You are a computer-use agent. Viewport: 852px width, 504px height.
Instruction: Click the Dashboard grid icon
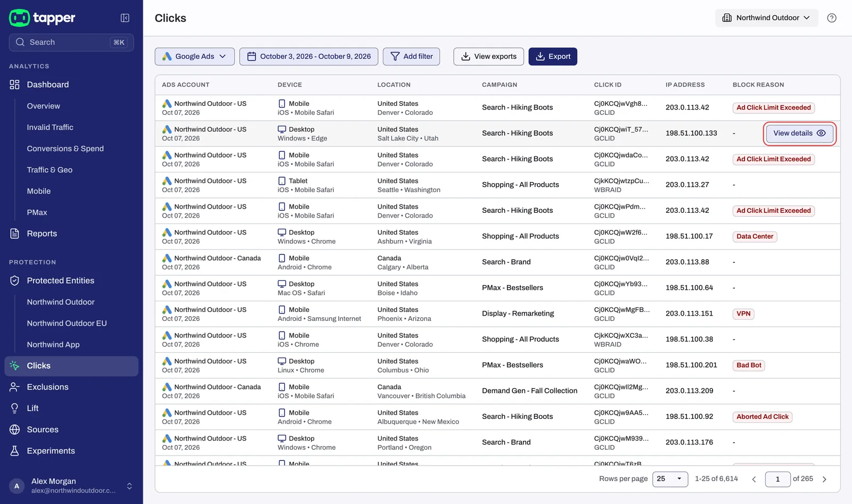point(15,85)
